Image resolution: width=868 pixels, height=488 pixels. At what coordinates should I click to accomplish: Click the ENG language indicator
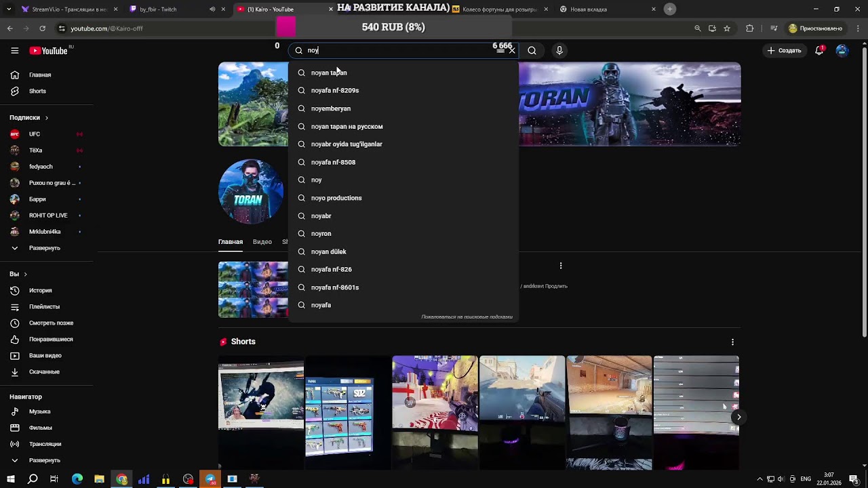coord(806,479)
